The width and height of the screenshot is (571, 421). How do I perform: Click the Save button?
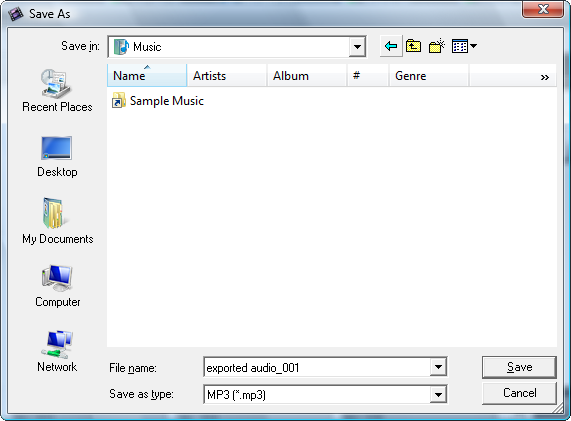pos(519,367)
